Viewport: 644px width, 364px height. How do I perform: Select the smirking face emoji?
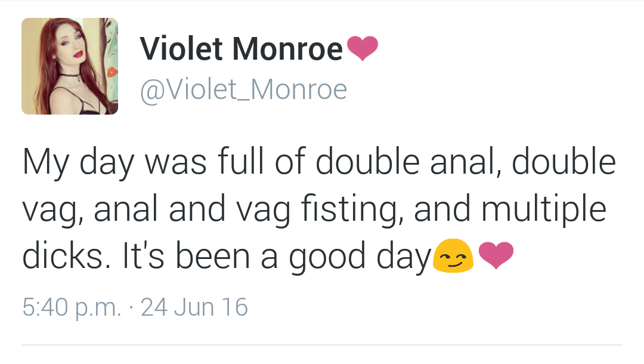[x=453, y=256]
